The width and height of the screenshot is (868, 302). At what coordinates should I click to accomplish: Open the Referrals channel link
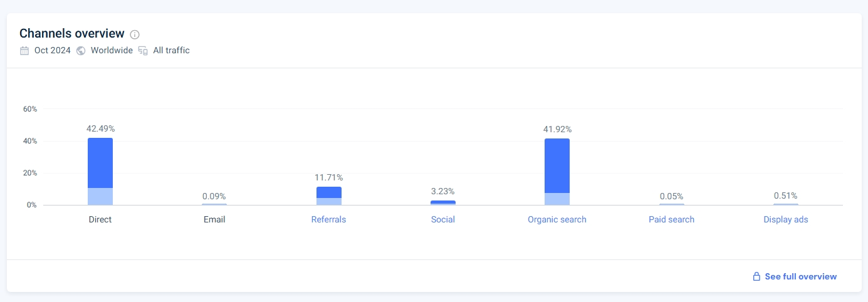(x=328, y=219)
